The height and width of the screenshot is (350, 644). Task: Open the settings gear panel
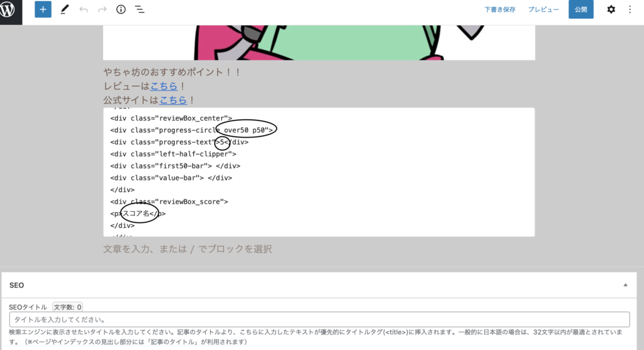click(x=611, y=9)
